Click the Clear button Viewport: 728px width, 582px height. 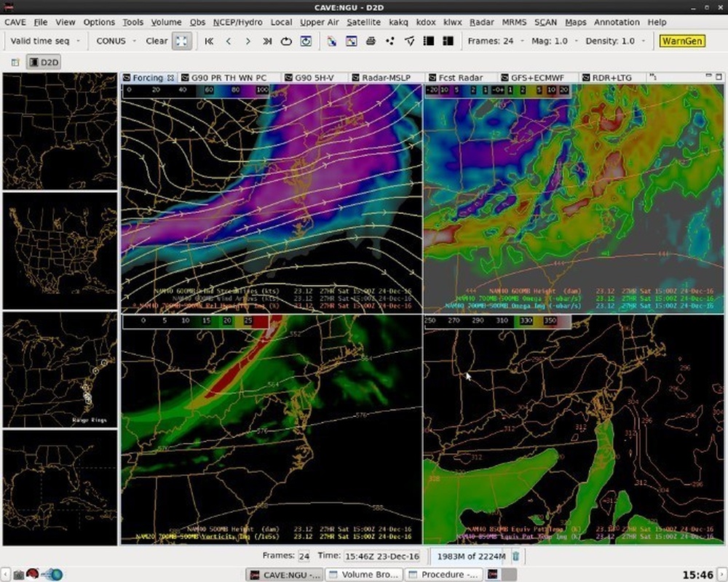(x=157, y=41)
